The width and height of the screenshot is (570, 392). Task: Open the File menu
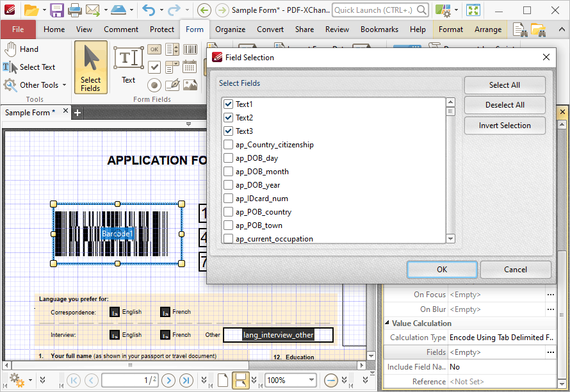pos(18,29)
